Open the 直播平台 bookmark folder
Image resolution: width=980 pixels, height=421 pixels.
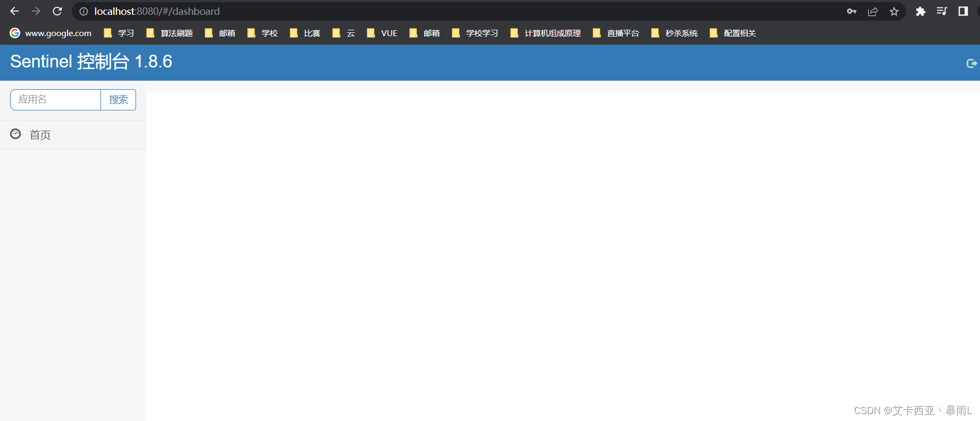616,33
